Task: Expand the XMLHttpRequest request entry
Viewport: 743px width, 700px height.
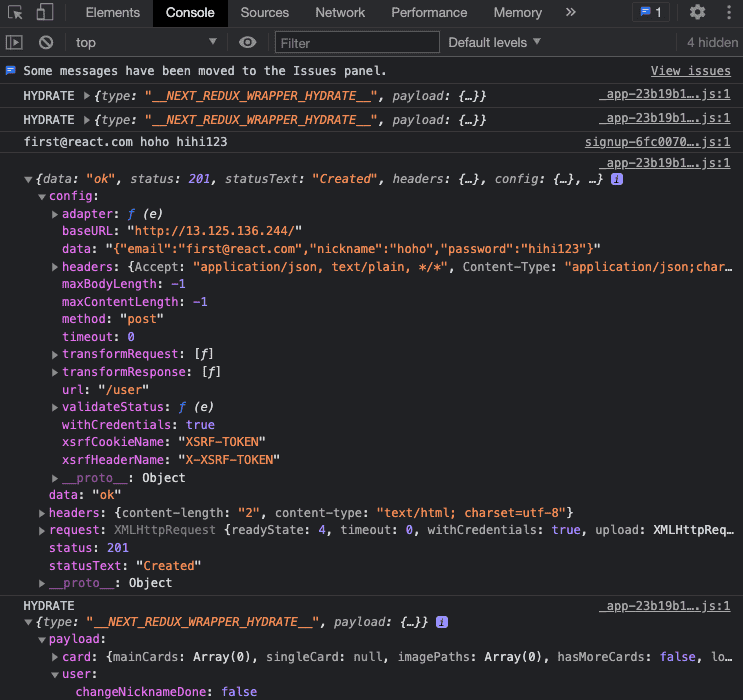Action: click(x=42, y=530)
